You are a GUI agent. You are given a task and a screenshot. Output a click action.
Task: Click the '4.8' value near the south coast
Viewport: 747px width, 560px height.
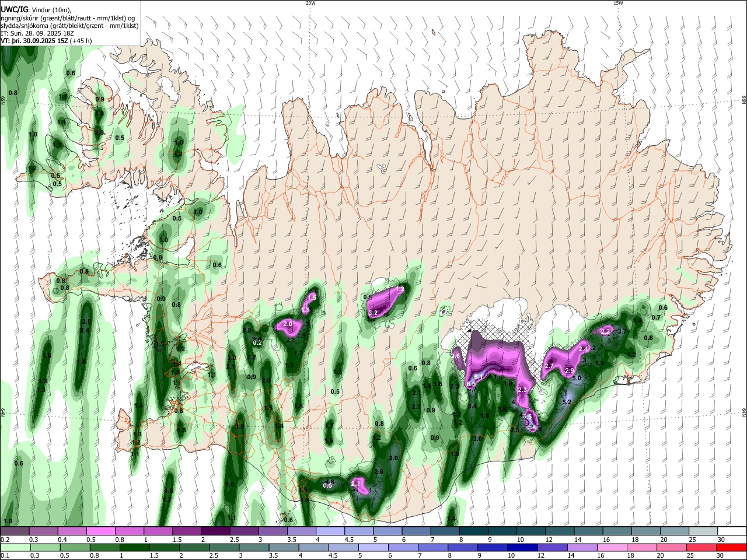tap(329, 482)
